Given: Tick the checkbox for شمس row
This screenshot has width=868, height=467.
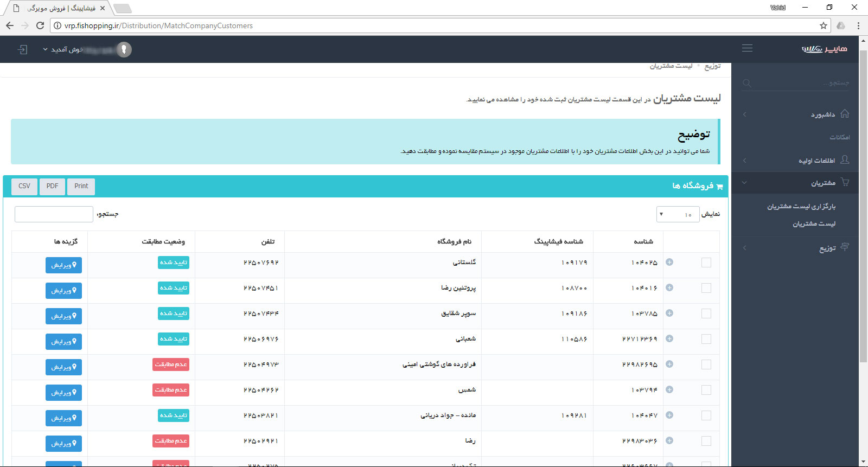Looking at the screenshot, I should click(x=706, y=390).
